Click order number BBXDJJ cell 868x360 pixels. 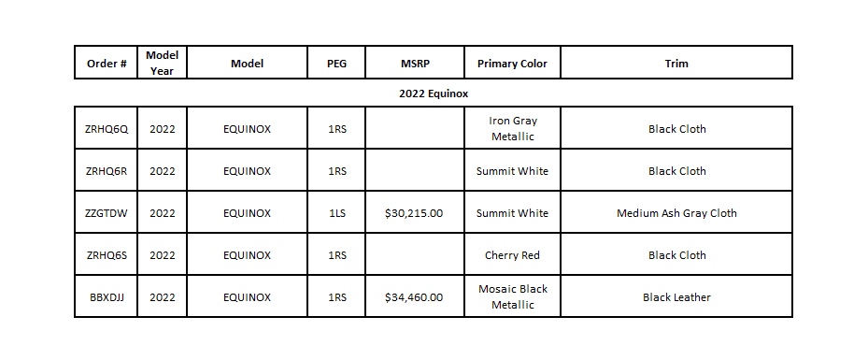pos(107,296)
